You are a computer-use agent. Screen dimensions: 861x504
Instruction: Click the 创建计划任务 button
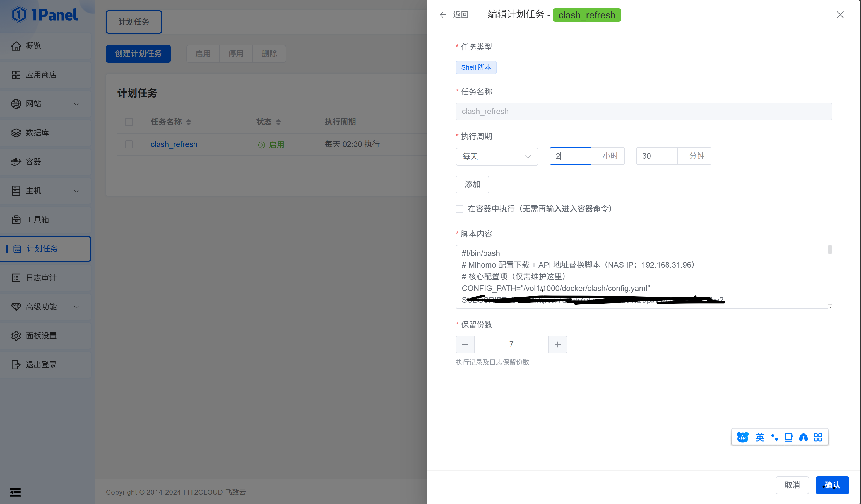pos(138,54)
